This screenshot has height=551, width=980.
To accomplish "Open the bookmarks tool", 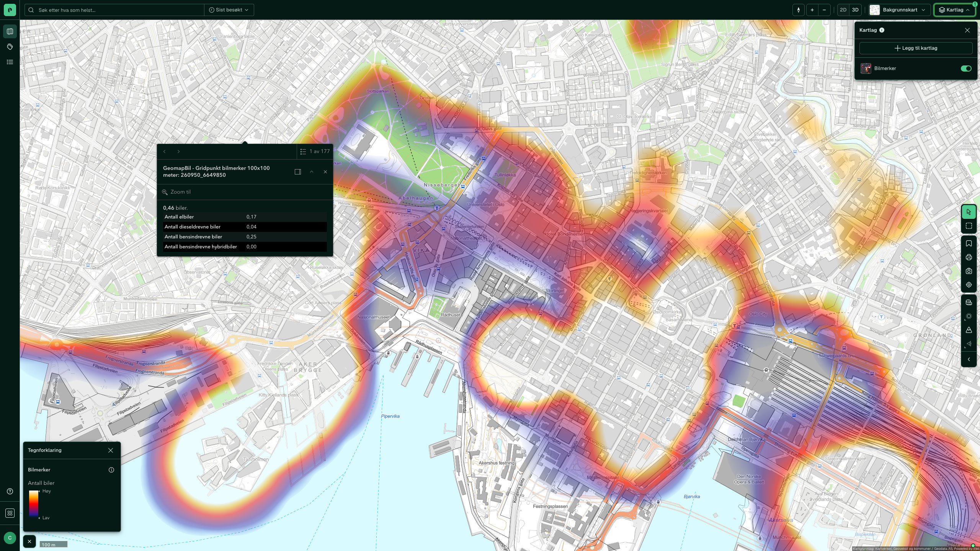I will (x=969, y=244).
